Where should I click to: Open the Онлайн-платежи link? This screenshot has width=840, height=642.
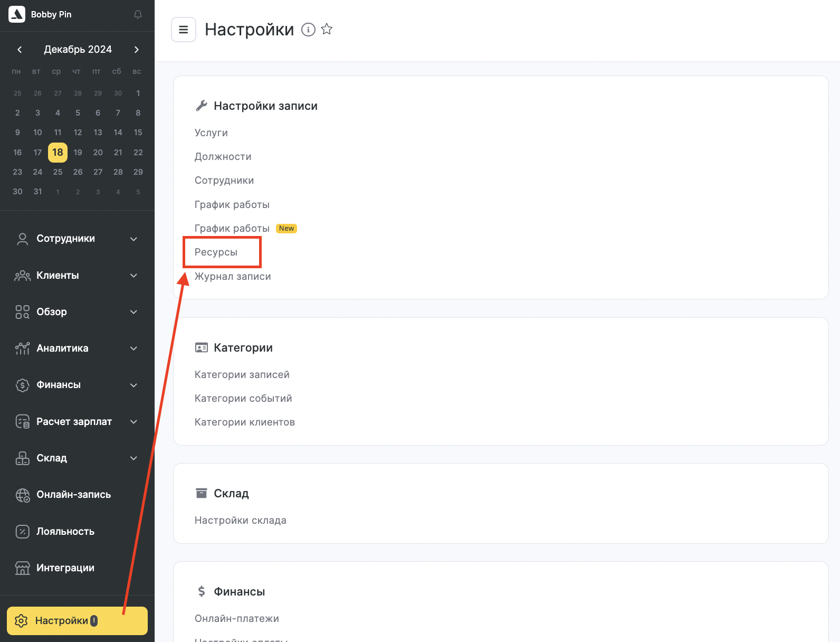pos(237,618)
